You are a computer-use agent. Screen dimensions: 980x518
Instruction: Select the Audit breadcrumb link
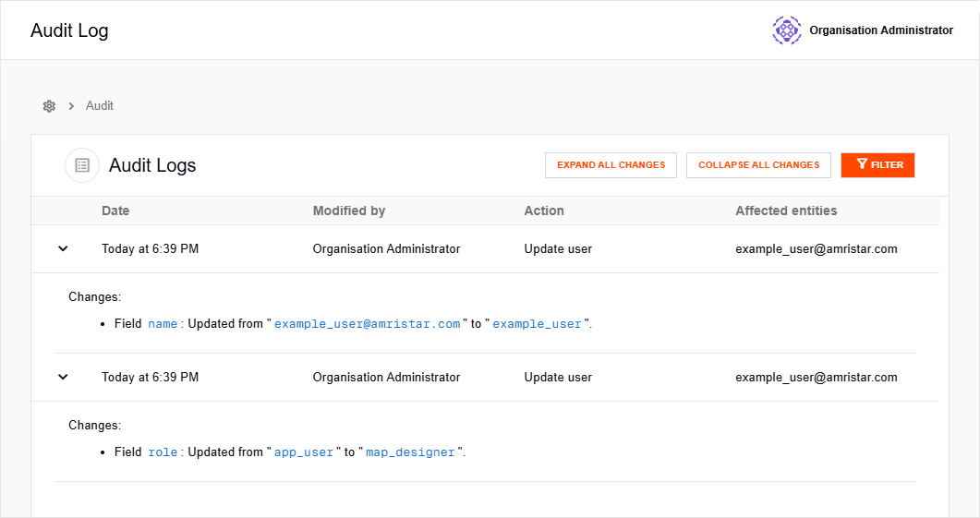[100, 105]
